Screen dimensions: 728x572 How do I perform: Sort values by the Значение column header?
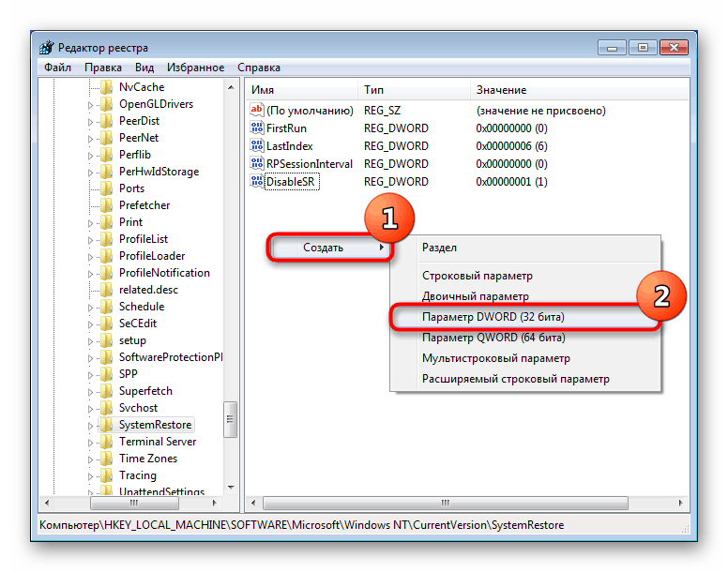point(580,89)
